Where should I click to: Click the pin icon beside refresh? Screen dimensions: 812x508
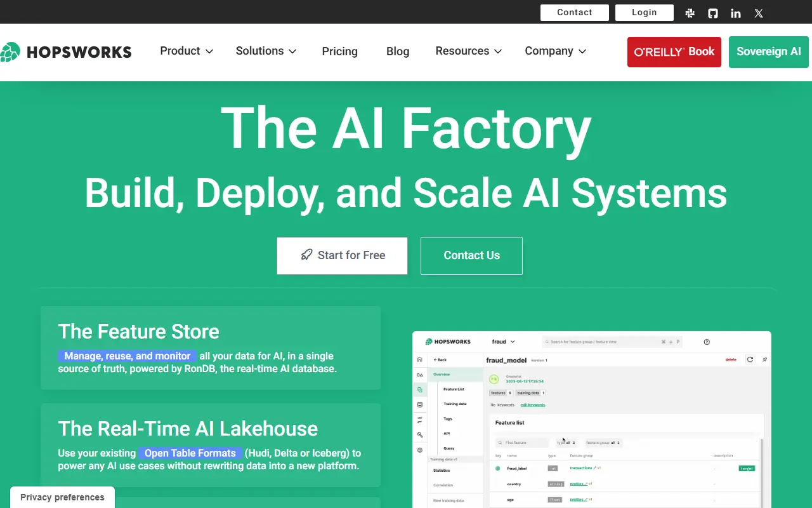pyautogui.click(x=764, y=359)
